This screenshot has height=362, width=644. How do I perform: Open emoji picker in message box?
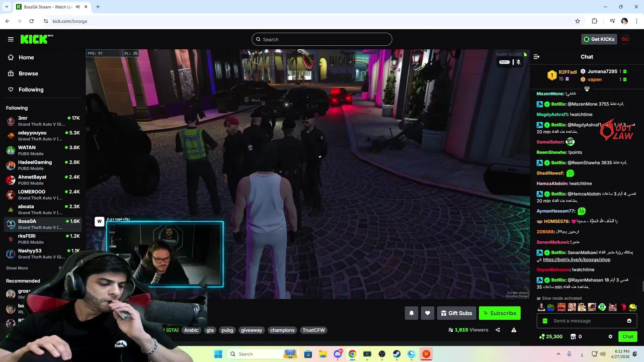point(629,321)
